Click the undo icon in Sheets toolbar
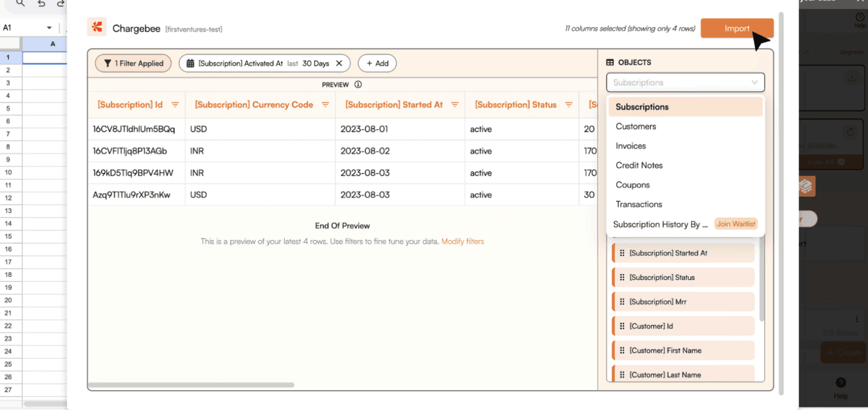 click(41, 3)
